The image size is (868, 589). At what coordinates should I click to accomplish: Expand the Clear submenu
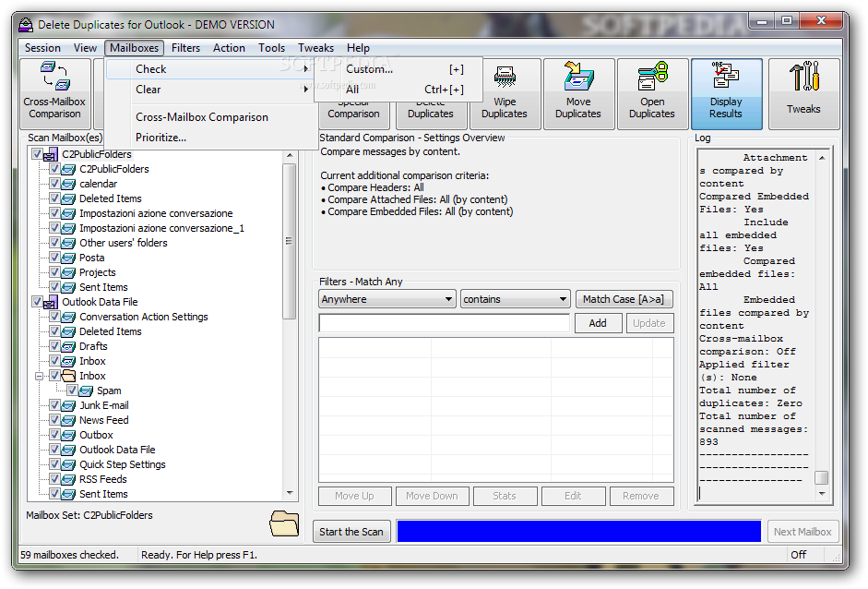pyautogui.click(x=211, y=90)
